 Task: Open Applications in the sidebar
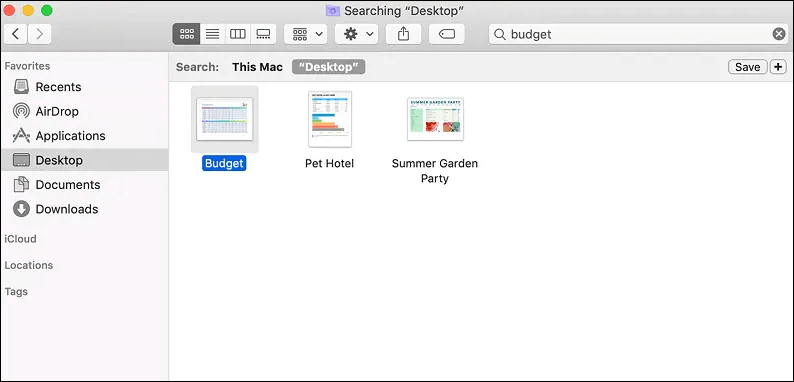pyautogui.click(x=59, y=136)
